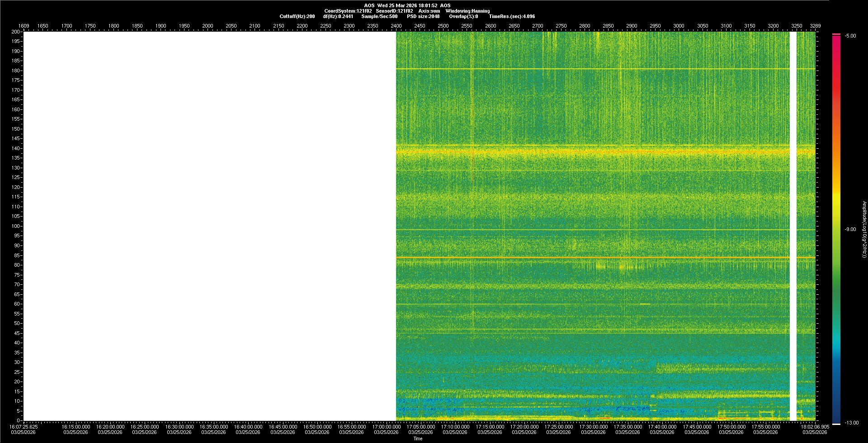Click the -5.00 colorbar maximum label

pos(850,36)
